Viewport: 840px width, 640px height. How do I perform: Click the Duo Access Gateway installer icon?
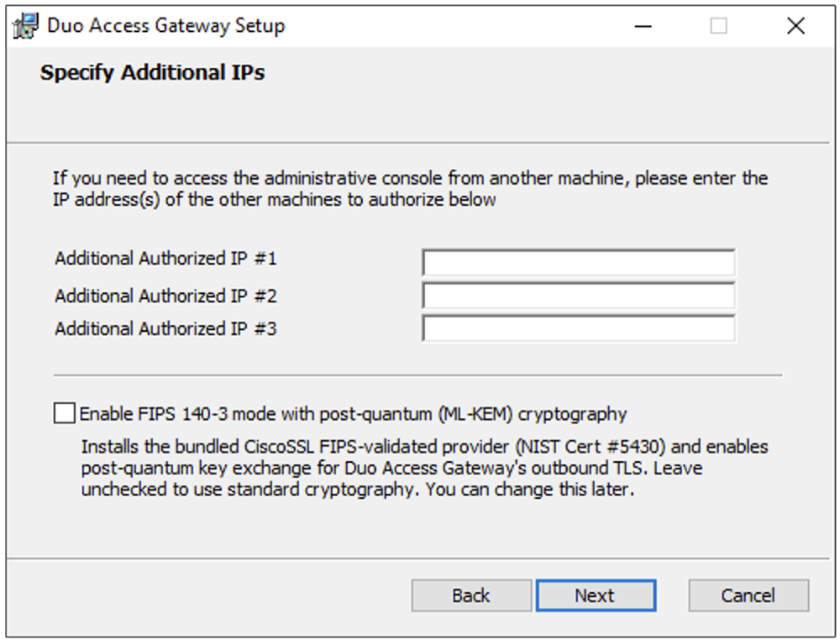(25, 26)
